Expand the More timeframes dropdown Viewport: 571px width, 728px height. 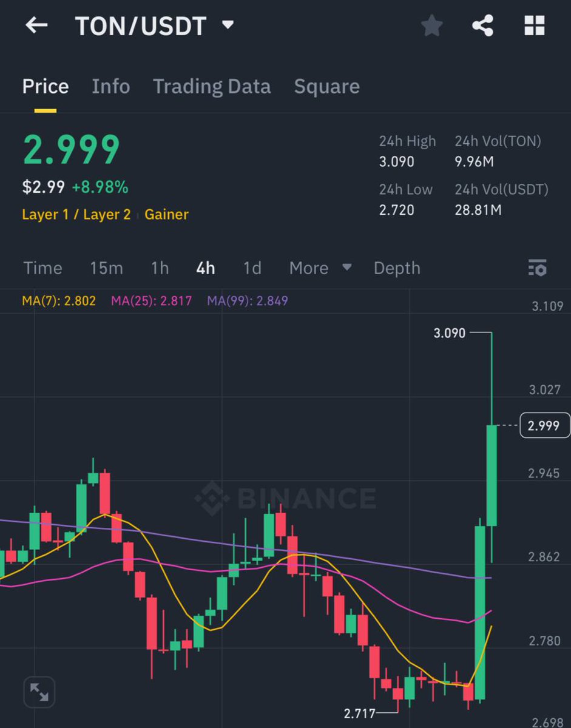[320, 268]
